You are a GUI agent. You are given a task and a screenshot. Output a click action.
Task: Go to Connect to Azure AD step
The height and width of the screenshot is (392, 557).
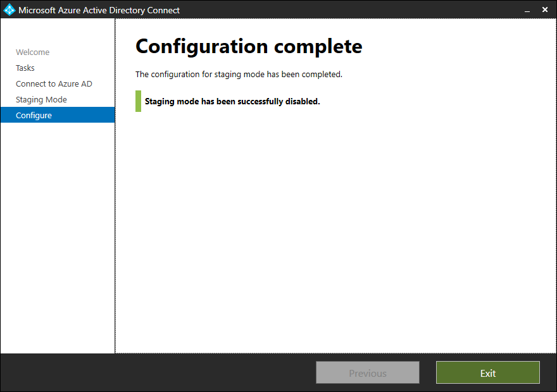point(54,83)
